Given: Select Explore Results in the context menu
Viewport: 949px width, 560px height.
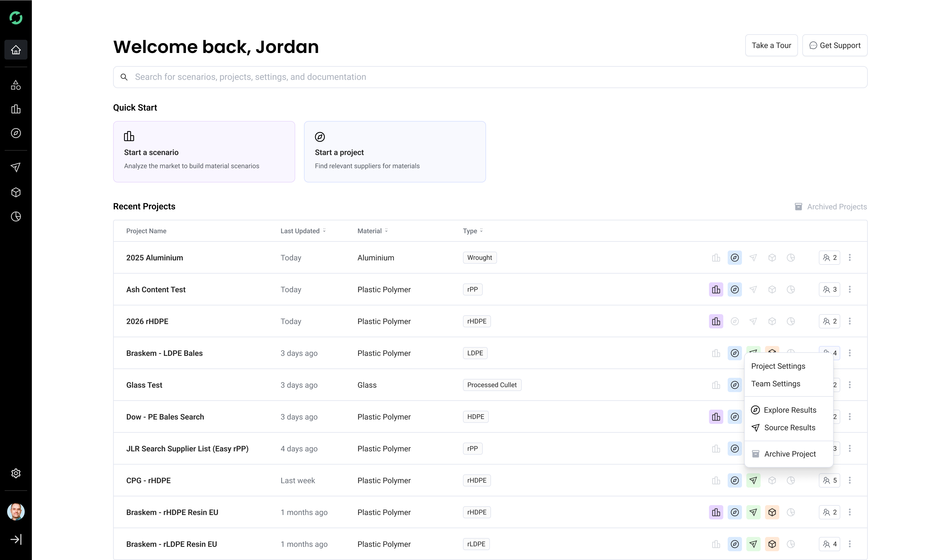Looking at the screenshot, I should pyautogui.click(x=790, y=410).
